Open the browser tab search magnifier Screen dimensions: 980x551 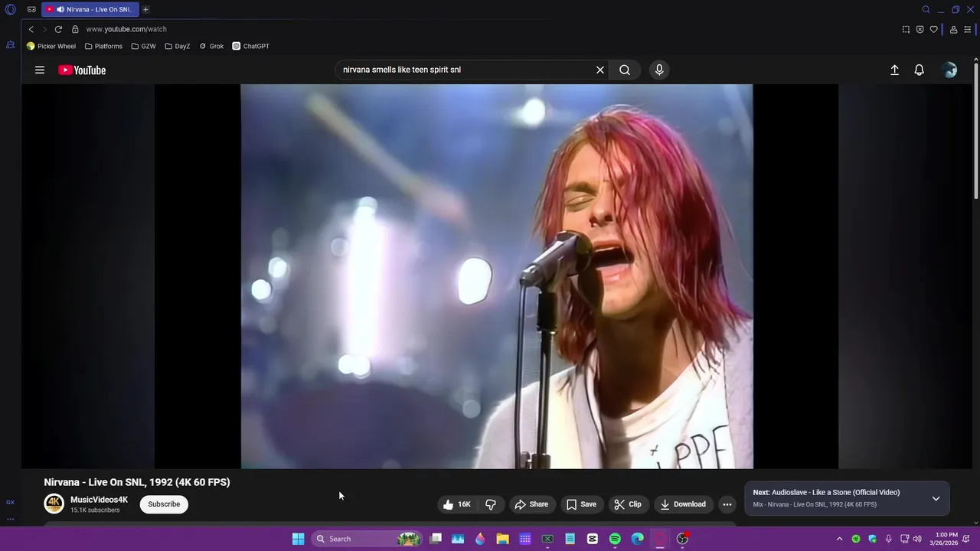tap(926, 10)
